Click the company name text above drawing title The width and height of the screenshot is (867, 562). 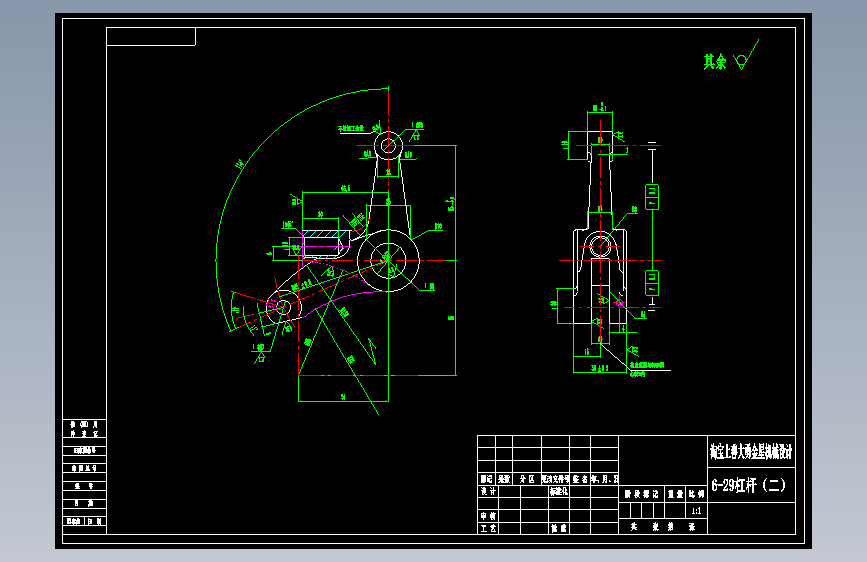pos(751,452)
